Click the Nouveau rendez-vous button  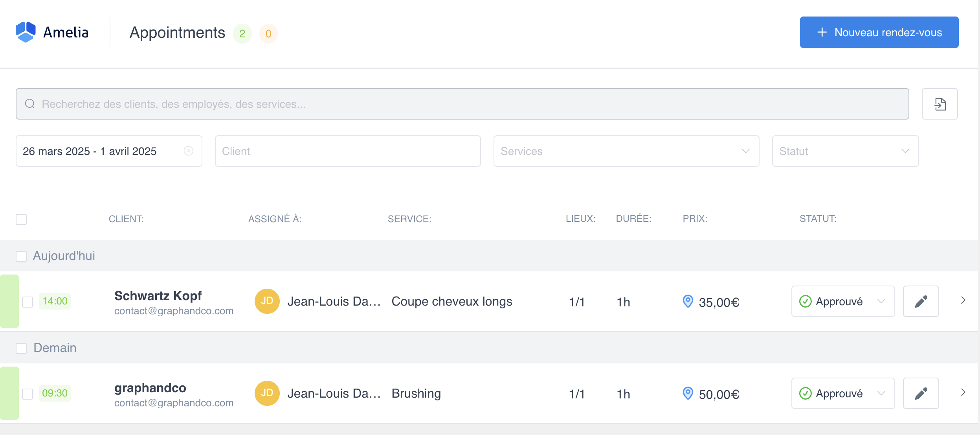tap(879, 33)
